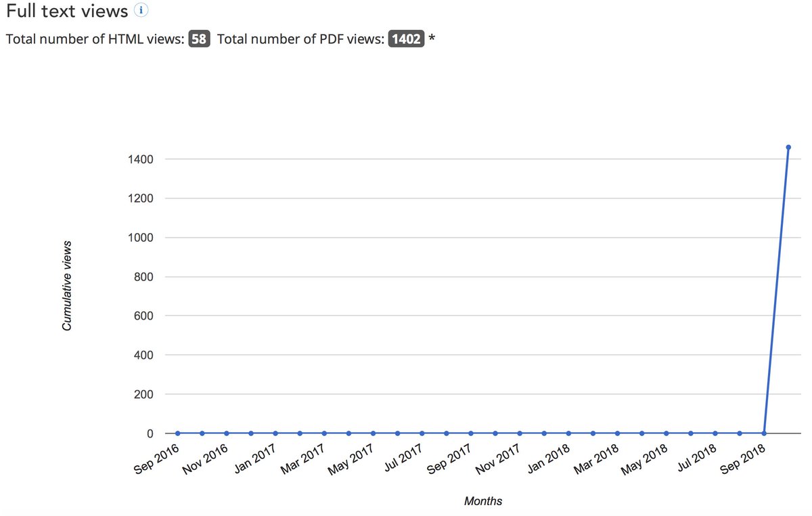Click the peak data point above 1400
The image size is (812, 516).
coord(788,147)
